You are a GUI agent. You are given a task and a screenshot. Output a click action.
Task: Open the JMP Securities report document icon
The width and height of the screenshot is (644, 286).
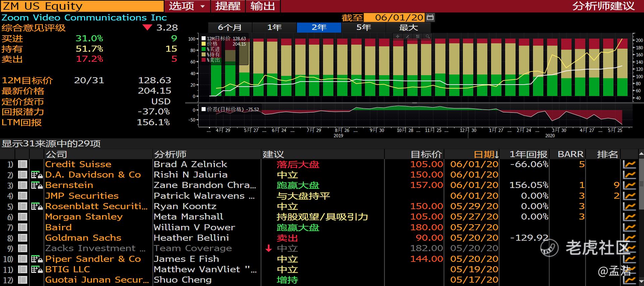point(22,196)
